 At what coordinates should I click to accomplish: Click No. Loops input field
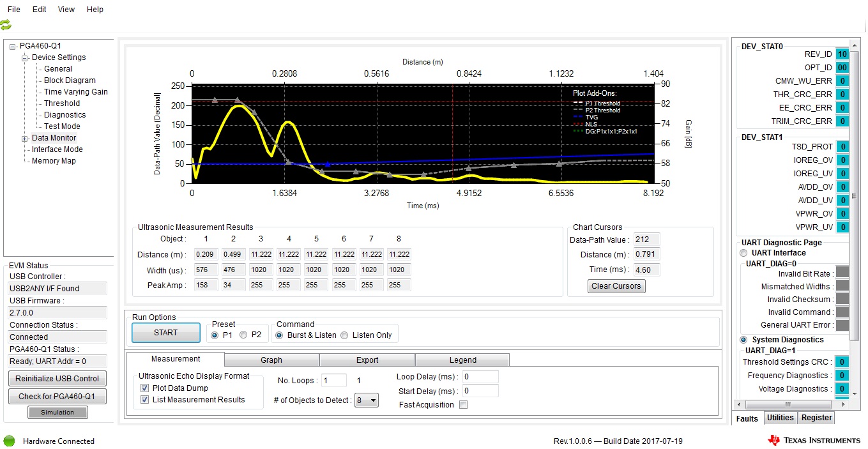tap(334, 381)
